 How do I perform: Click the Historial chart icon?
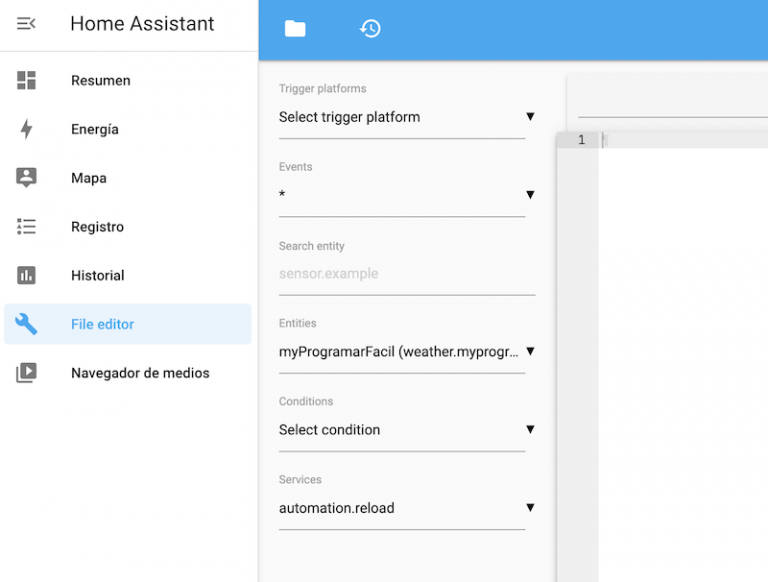pyautogui.click(x=26, y=275)
